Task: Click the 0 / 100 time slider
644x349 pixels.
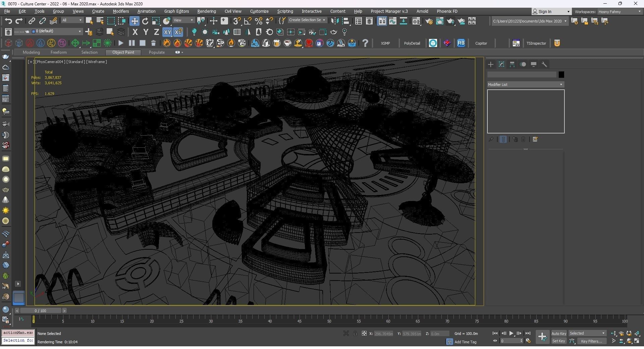Action: (x=41, y=311)
